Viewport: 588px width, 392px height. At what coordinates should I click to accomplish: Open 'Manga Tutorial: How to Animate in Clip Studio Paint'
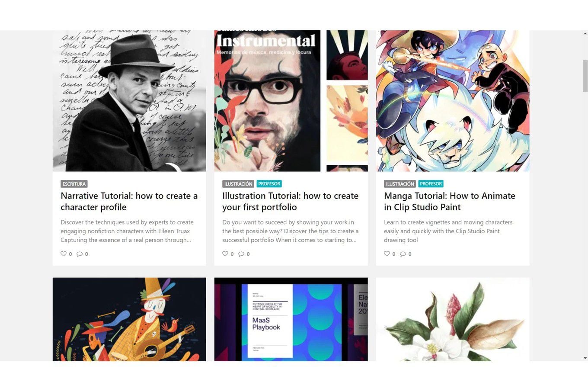tap(450, 202)
